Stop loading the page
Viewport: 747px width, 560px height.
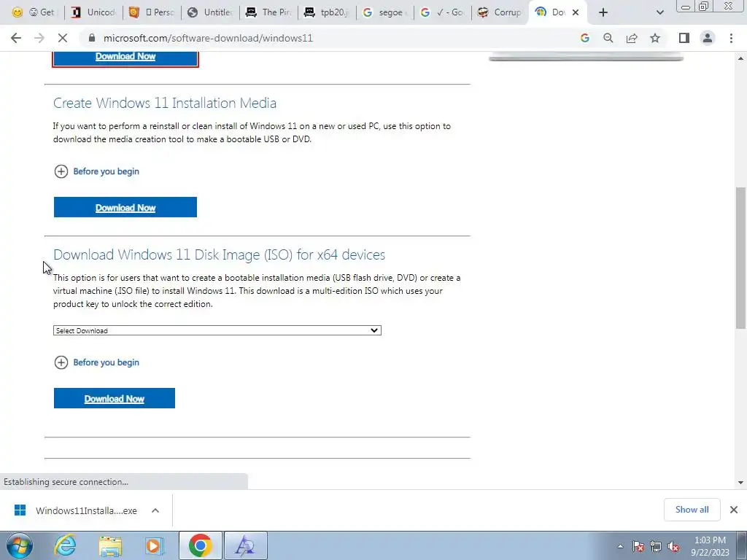(63, 38)
